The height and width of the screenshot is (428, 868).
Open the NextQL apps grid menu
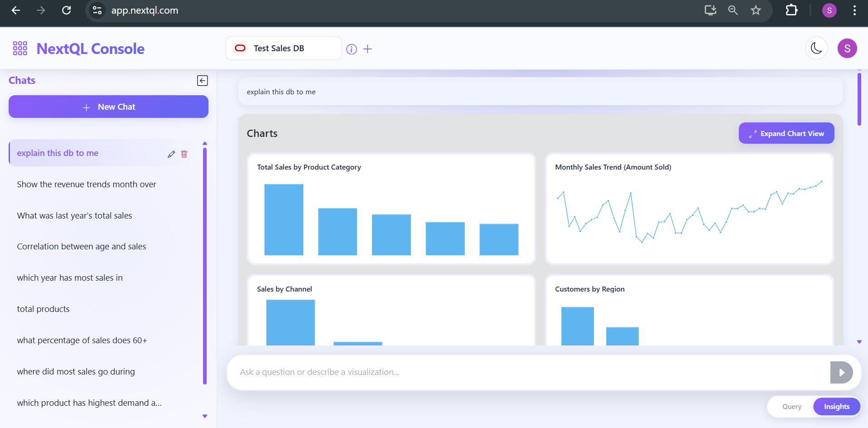click(x=19, y=48)
